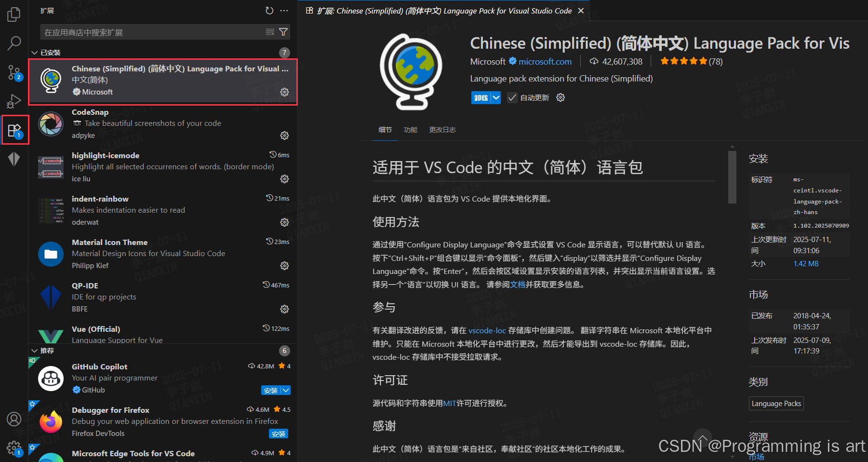Open manage gear for indent-rainbow
868x462 pixels.
284,222
